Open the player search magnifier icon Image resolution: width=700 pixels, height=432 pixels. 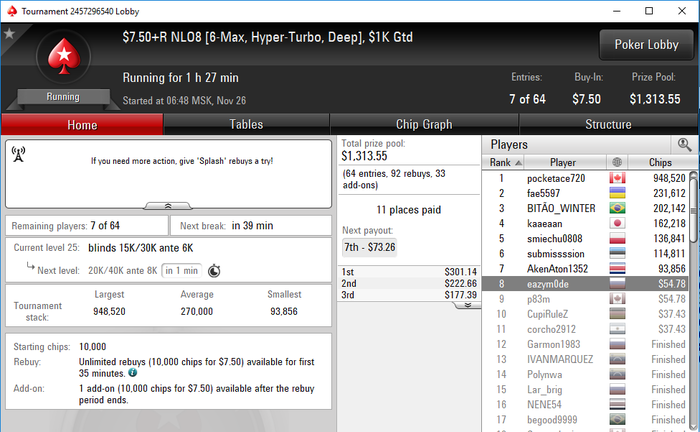(684, 145)
